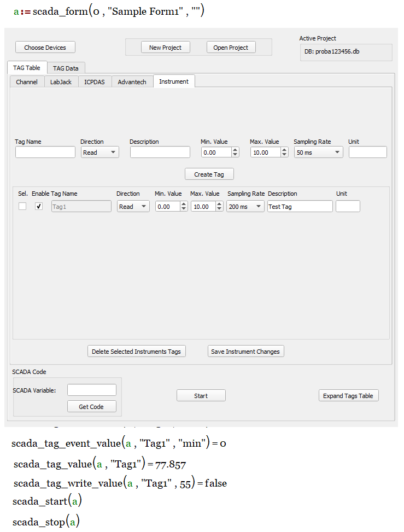Enable the Sel. checkbox for Tag1
This screenshot has width=404, height=532.
22,207
